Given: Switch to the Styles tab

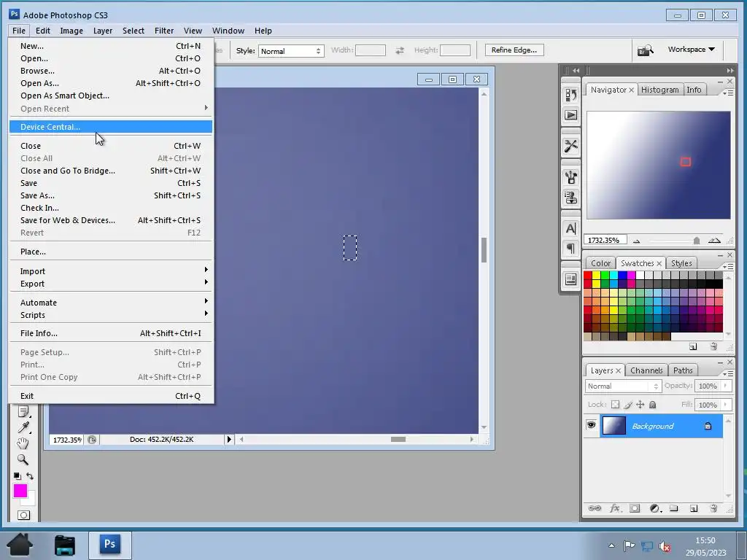Looking at the screenshot, I should click(x=681, y=263).
